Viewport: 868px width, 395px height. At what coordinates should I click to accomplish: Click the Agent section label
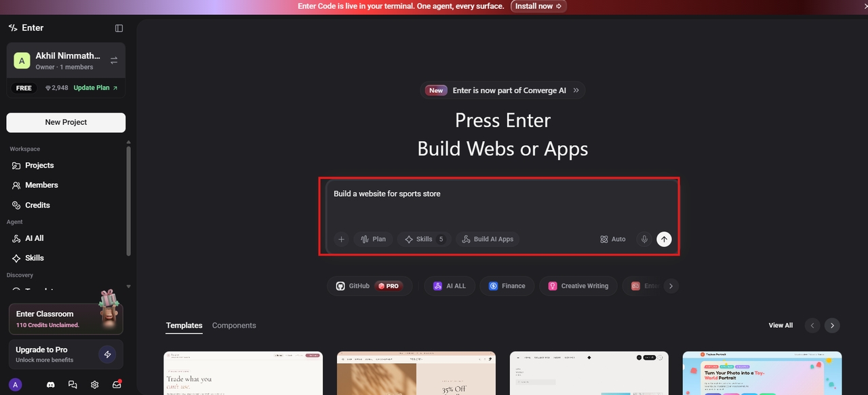click(x=15, y=222)
